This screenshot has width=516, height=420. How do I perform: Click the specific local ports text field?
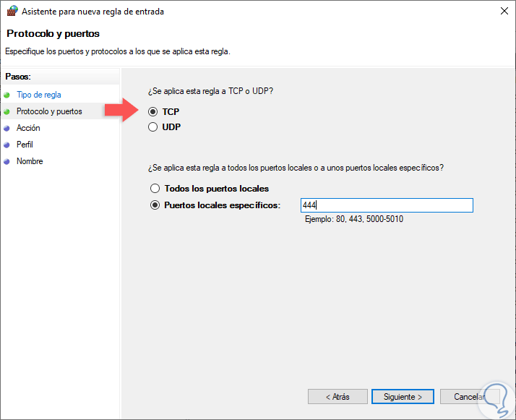click(x=387, y=205)
